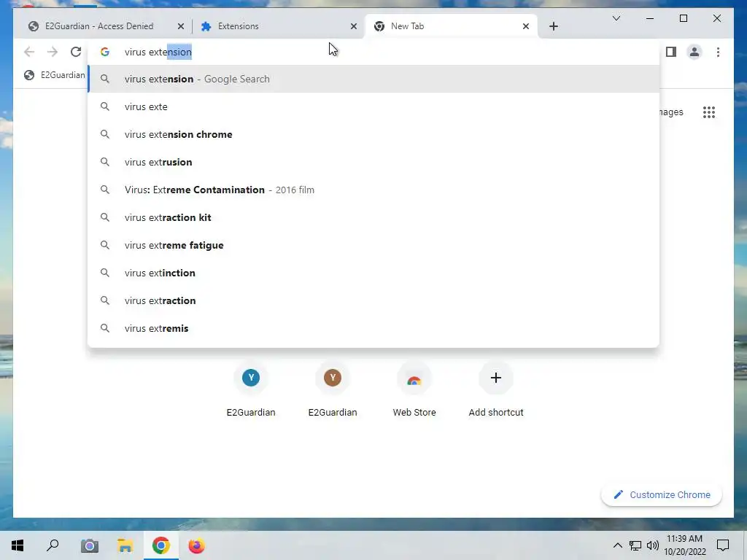Close the Extensions tab

click(x=354, y=26)
